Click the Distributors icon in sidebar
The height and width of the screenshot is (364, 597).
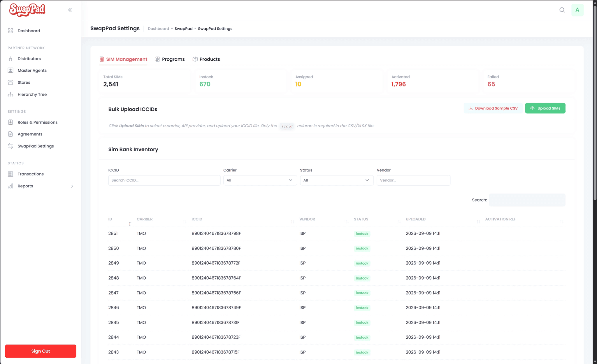tap(10, 59)
